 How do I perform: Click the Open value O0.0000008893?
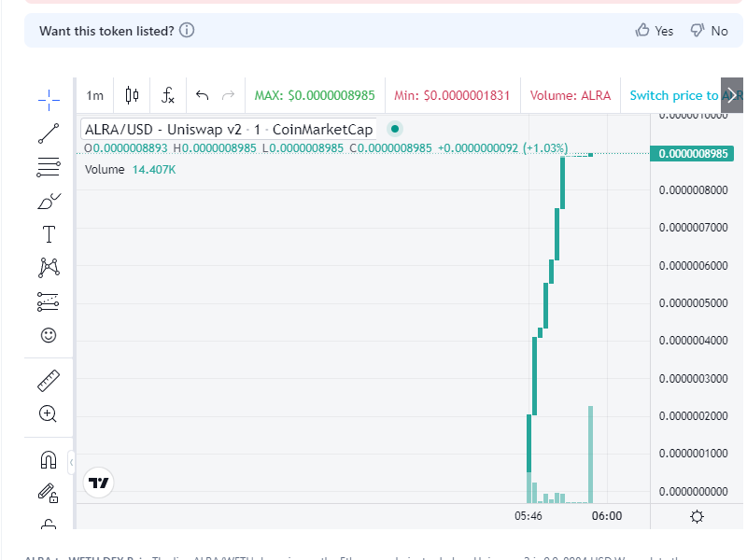(126, 148)
